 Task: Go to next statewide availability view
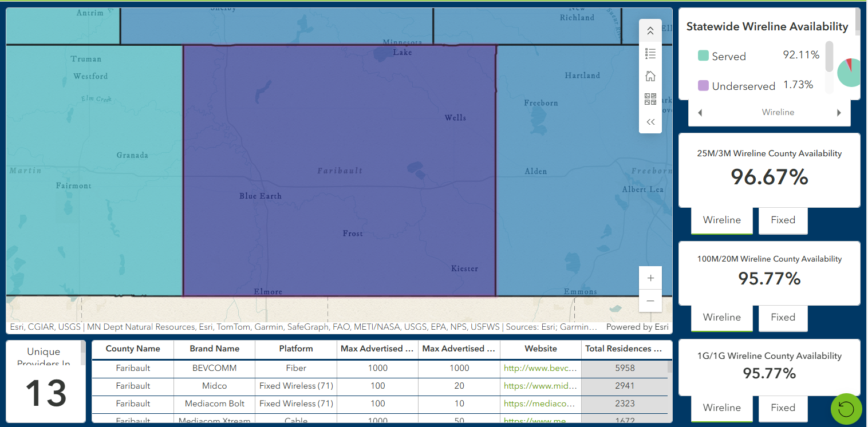coord(839,113)
